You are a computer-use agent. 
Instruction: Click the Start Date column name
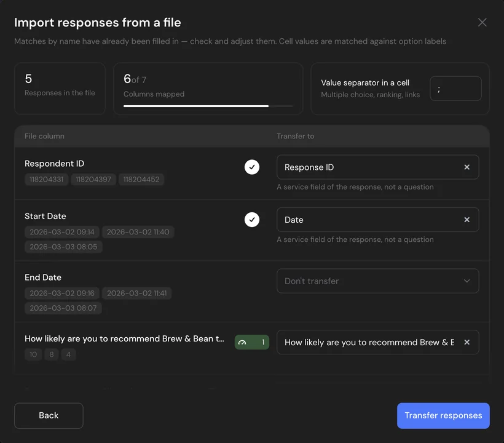pos(45,216)
